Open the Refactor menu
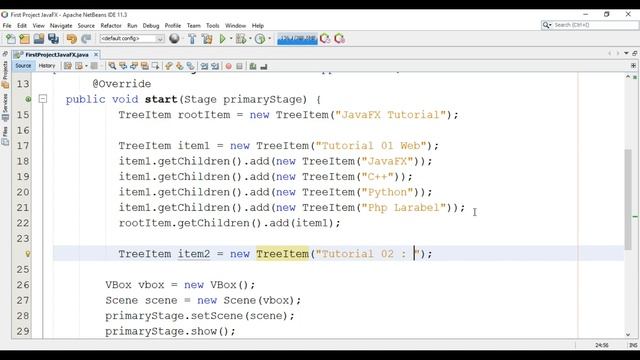Image resolution: width=640 pixels, height=360 pixels. pyautogui.click(x=111, y=25)
